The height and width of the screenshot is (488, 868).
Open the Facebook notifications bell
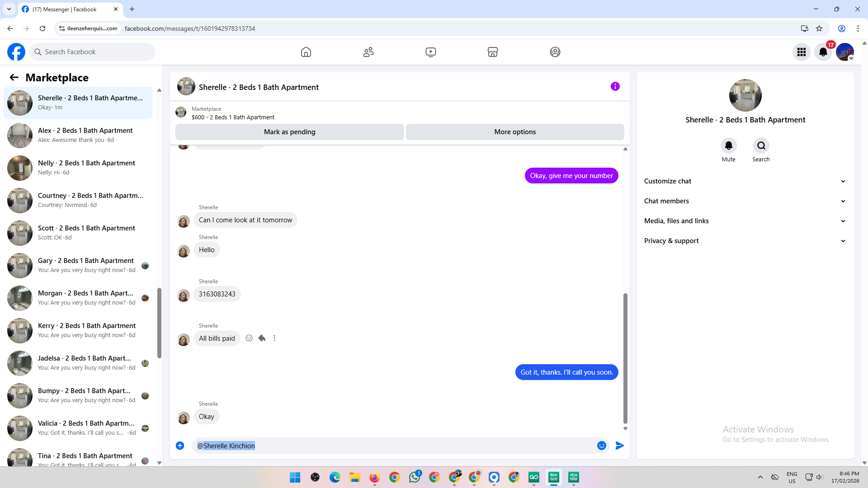pos(823,52)
